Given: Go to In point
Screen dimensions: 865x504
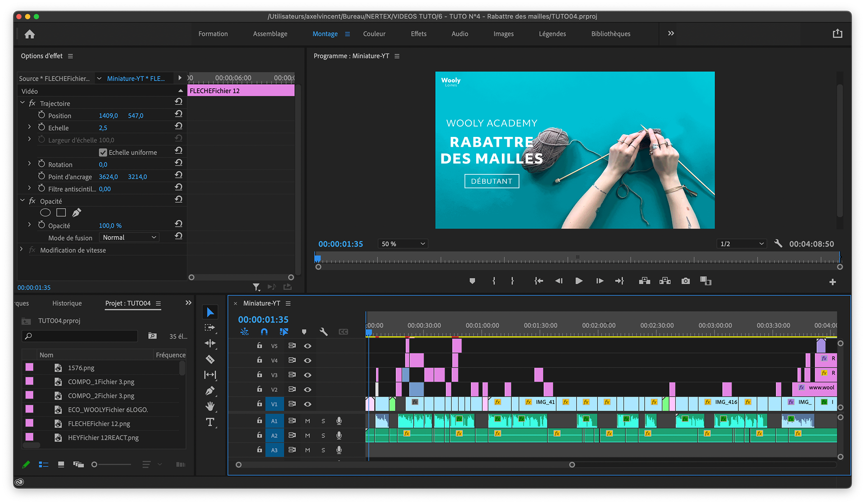Looking at the screenshot, I should [539, 281].
